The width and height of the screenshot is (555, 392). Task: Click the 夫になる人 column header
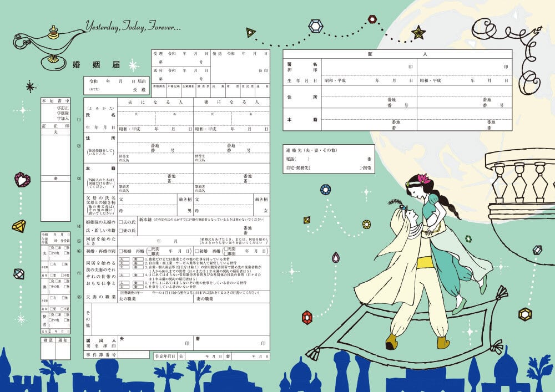pos(155,102)
